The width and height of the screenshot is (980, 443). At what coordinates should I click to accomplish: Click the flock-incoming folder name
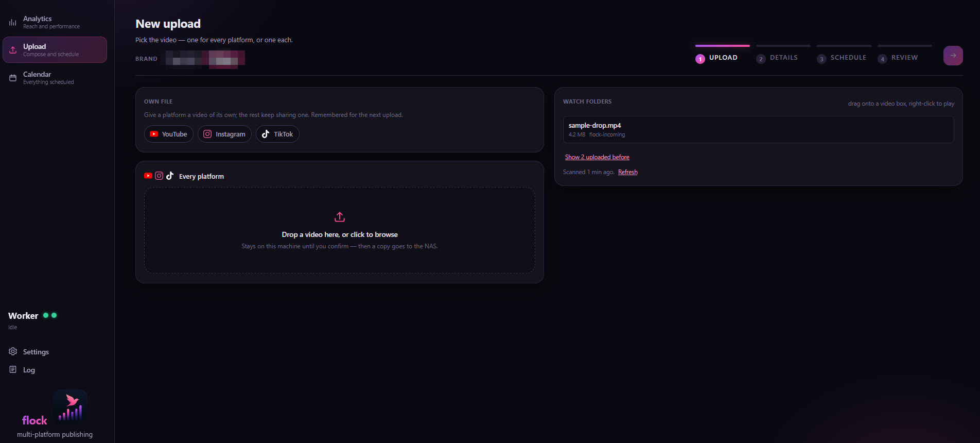(x=607, y=134)
